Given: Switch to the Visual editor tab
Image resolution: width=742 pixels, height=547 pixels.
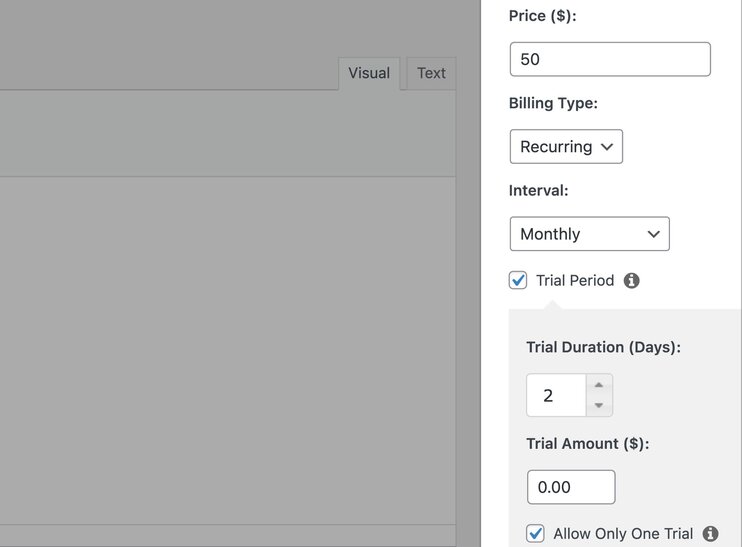Looking at the screenshot, I should tap(368, 73).
